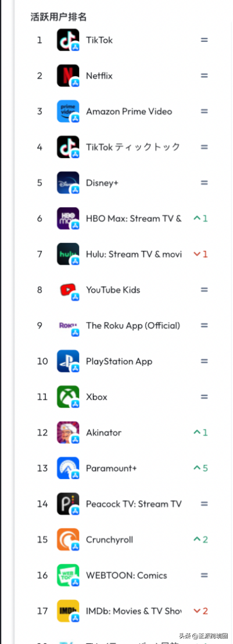Screen dimensions: 233x644
Task: Open the first-ranked TikTok app name
Action: (x=99, y=40)
